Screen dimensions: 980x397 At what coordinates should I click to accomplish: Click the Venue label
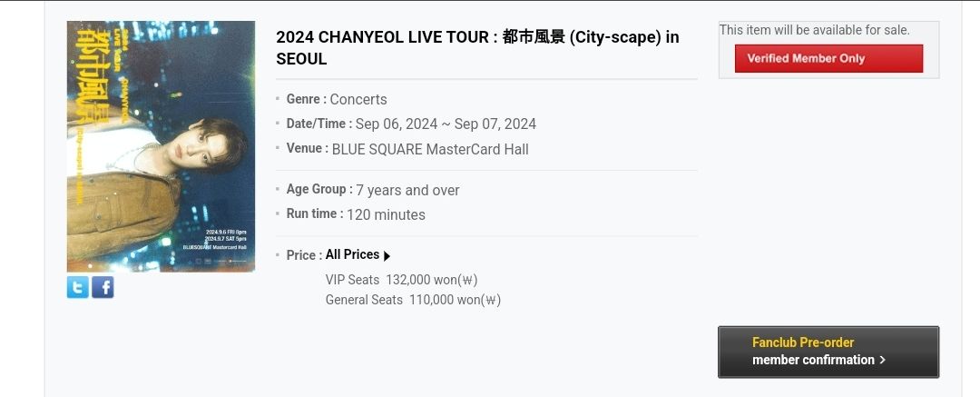307,148
